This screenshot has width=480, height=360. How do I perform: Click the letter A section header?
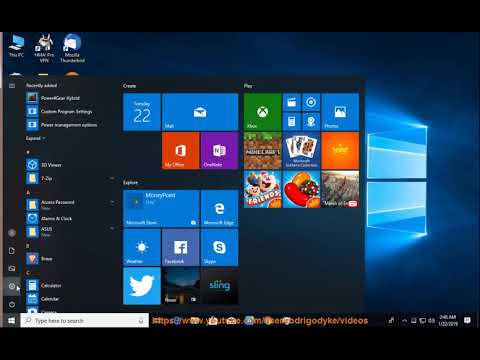coord(28,192)
